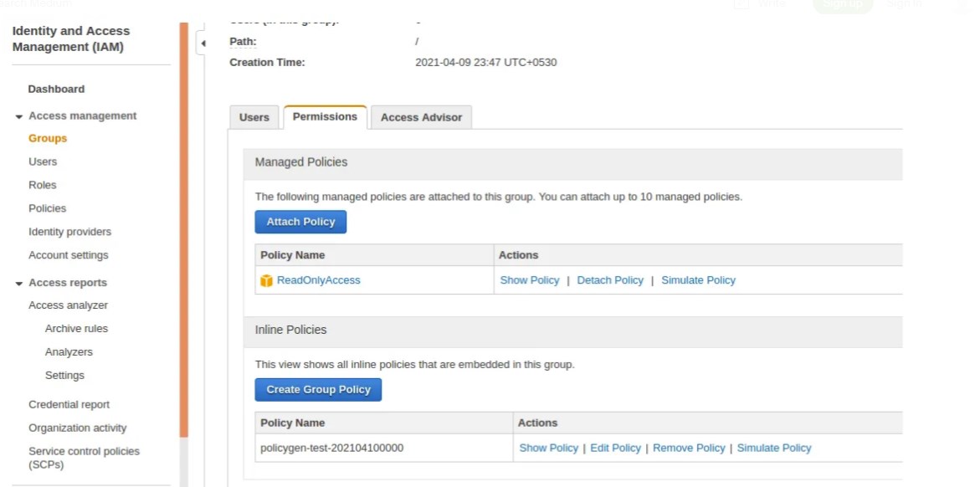Go to Roles in the sidebar
This screenshot has width=980, height=487.
click(x=43, y=185)
